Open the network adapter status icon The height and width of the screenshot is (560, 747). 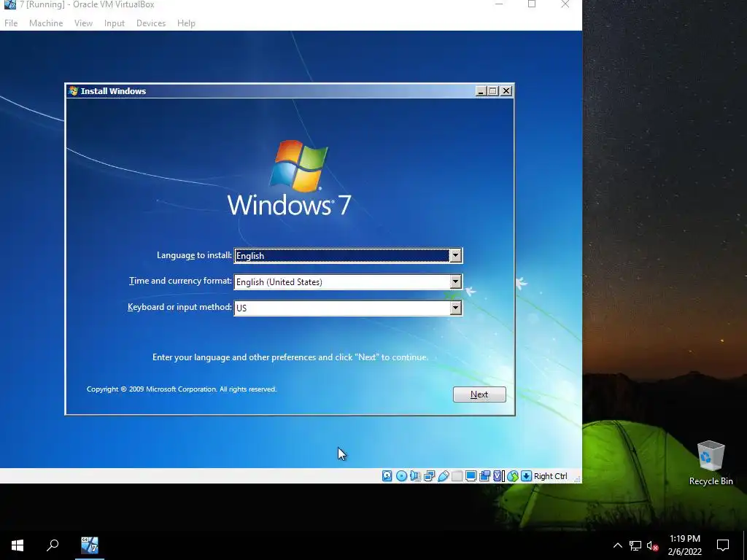[429, 475]
